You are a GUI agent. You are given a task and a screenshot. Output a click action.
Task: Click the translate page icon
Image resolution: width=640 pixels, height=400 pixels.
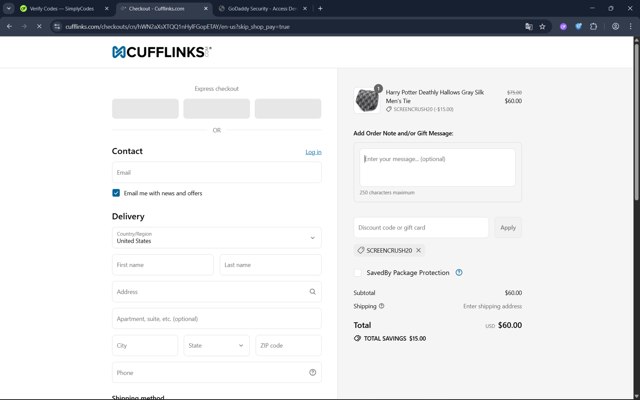529,27
